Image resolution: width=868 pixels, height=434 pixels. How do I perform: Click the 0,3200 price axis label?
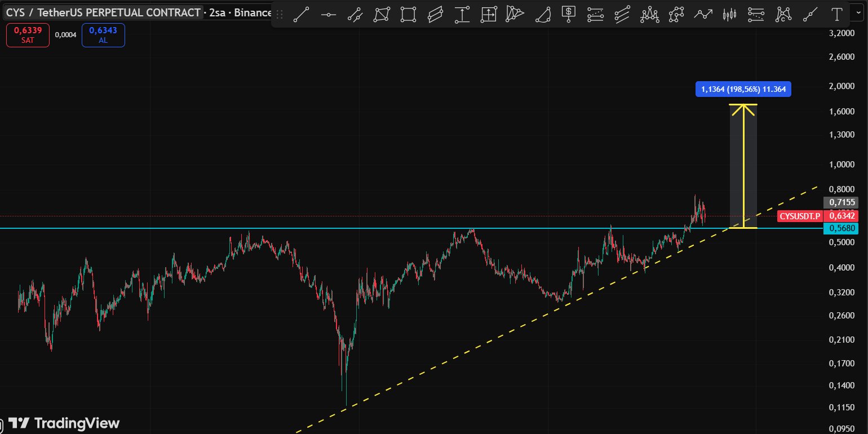point(842,293)
